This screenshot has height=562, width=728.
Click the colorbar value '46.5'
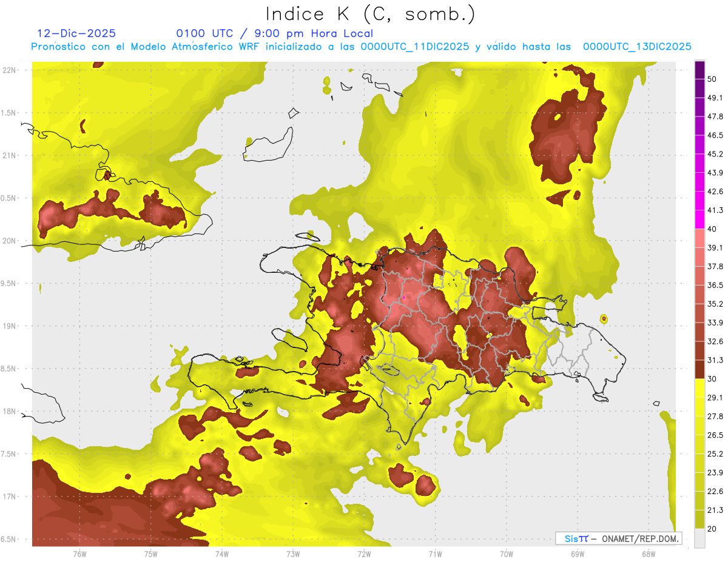tap(716, 135)
